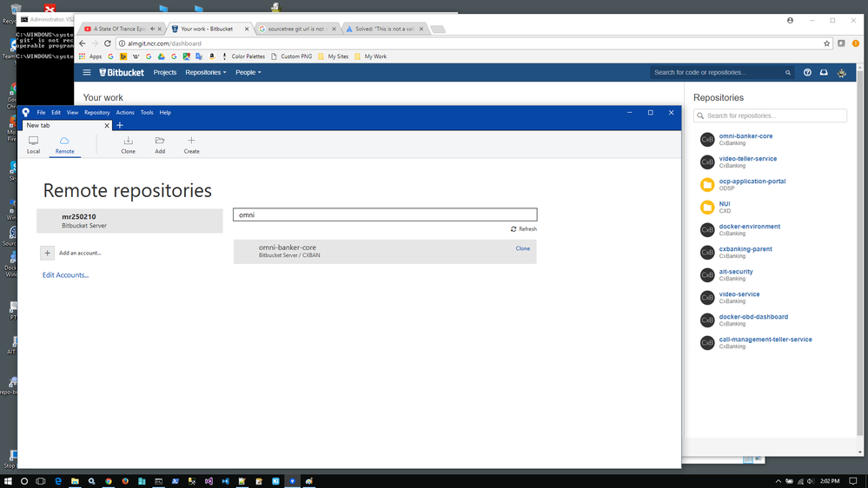Click the Bitbucket logo in the browser
868x488 pixels.
point(122,72)
